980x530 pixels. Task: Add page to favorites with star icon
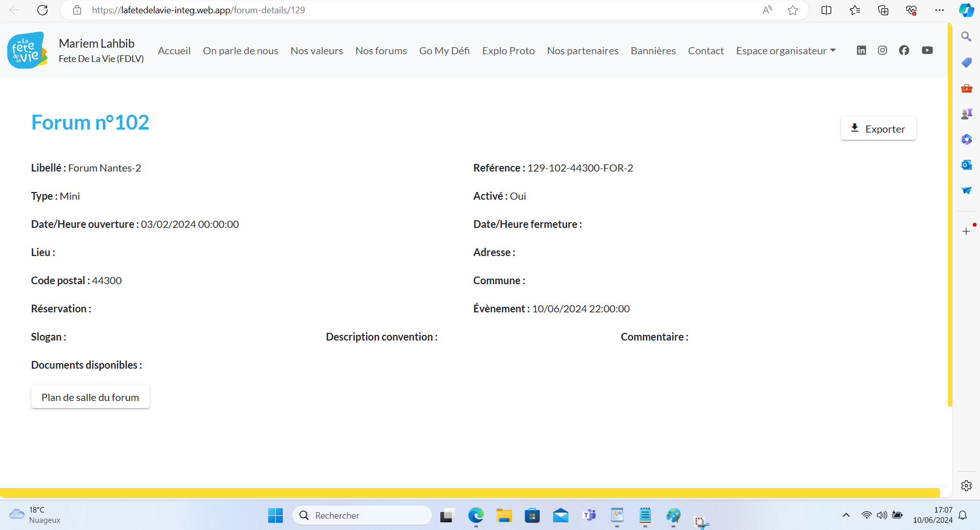pyautogui.click(x=792, y=10)
